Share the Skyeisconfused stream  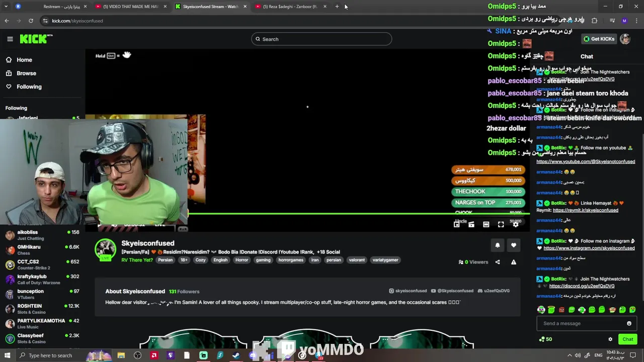(x=498, y=262)
